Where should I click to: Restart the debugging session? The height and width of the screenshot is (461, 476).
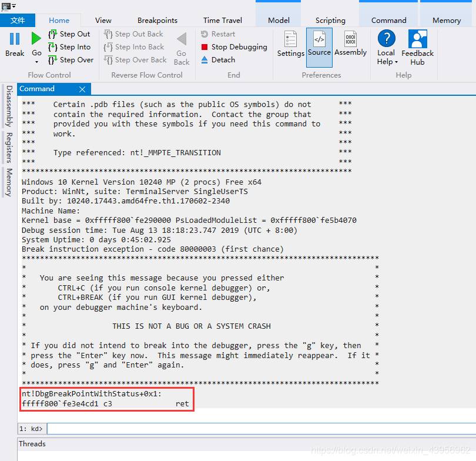tap(218, 34)
